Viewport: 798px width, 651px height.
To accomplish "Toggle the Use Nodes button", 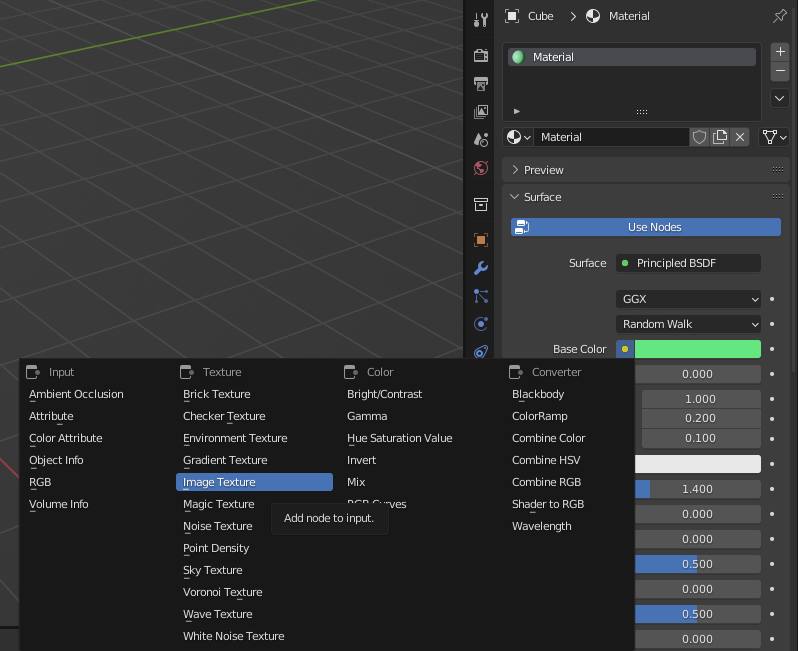I will 645,227.
